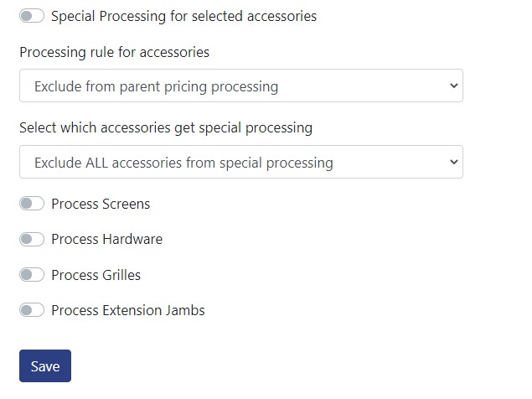Click the blue Save button

click(x=45, y=366)
